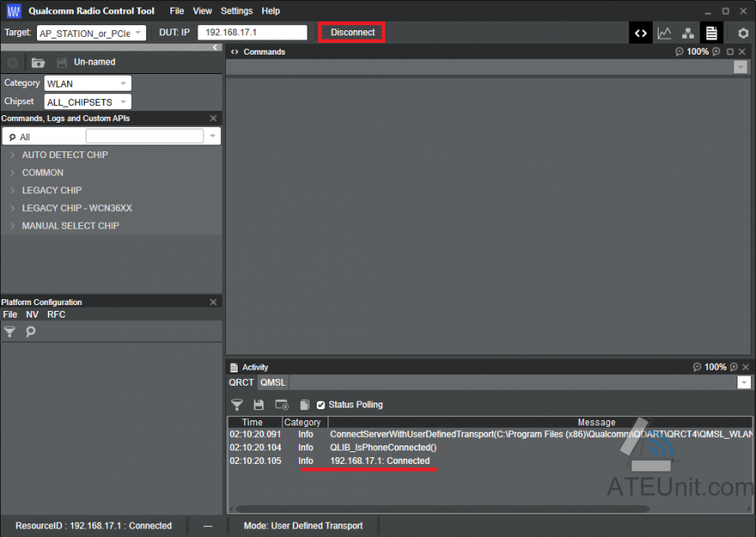The height and width of the screenshot is (537, 756).
Task: Switch to the QRCT activity tab
Action: pos(241,382)
